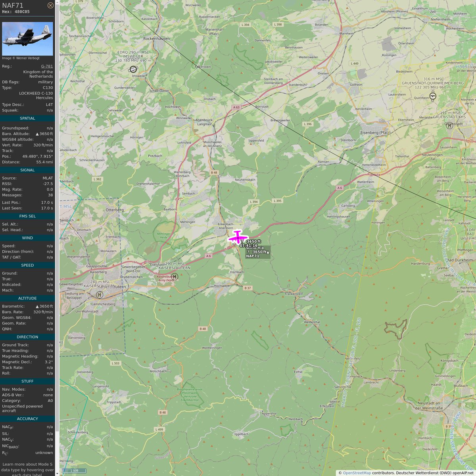Viewport: 476px width, 476px height.
Task: Click the Type C130 value
Action: point(48,88)
